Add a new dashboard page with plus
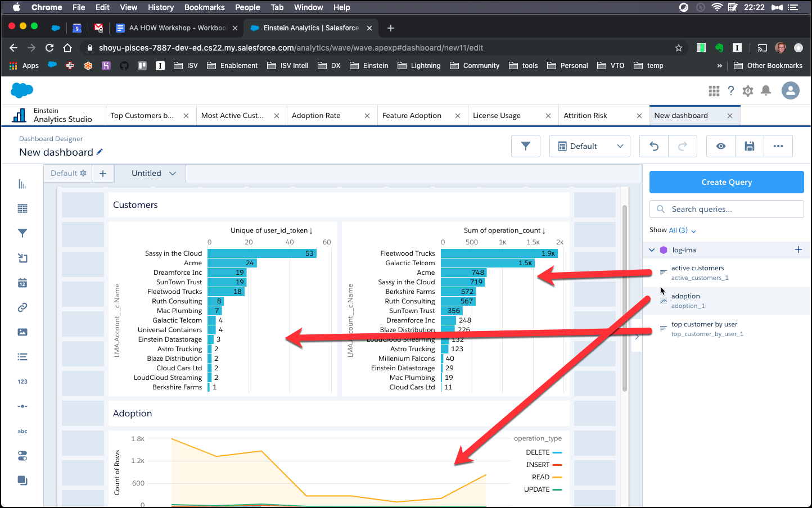 point(103,174)
